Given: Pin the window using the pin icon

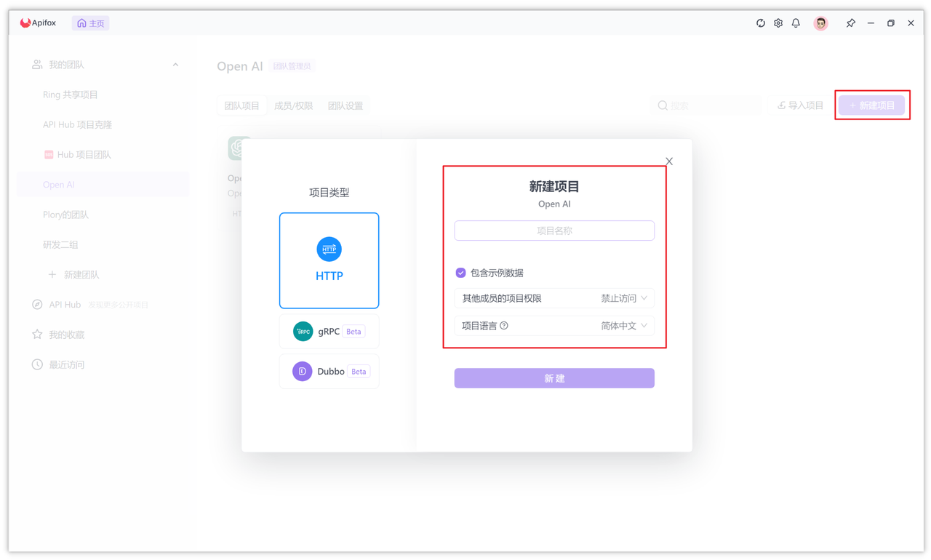Looking at the screenshot, I should point(850,23).
